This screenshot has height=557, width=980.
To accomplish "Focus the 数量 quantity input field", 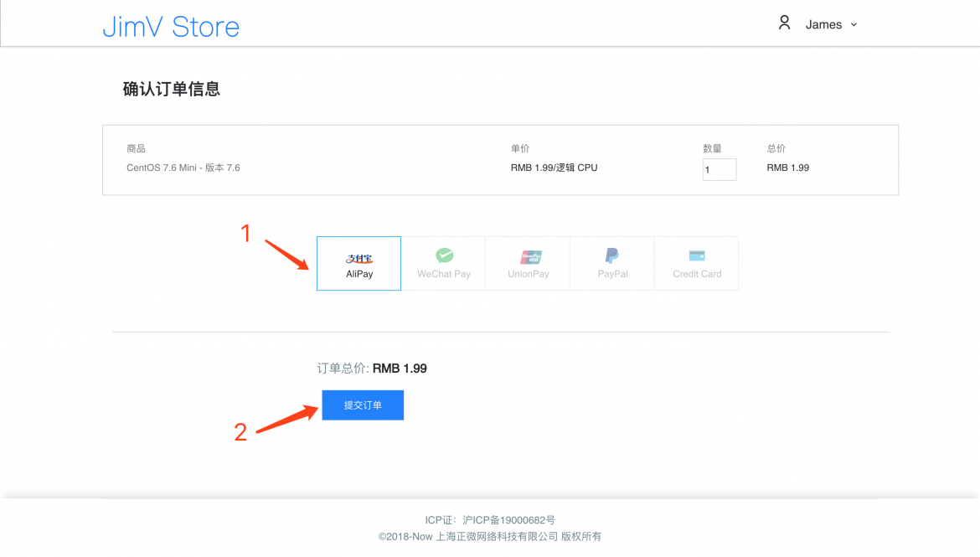I will pos(720,169).
